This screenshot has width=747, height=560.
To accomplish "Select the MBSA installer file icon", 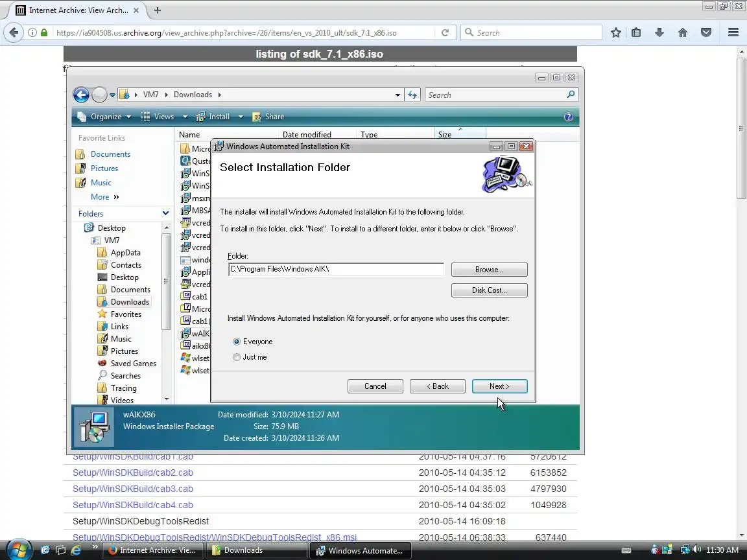I will (185, 211).
